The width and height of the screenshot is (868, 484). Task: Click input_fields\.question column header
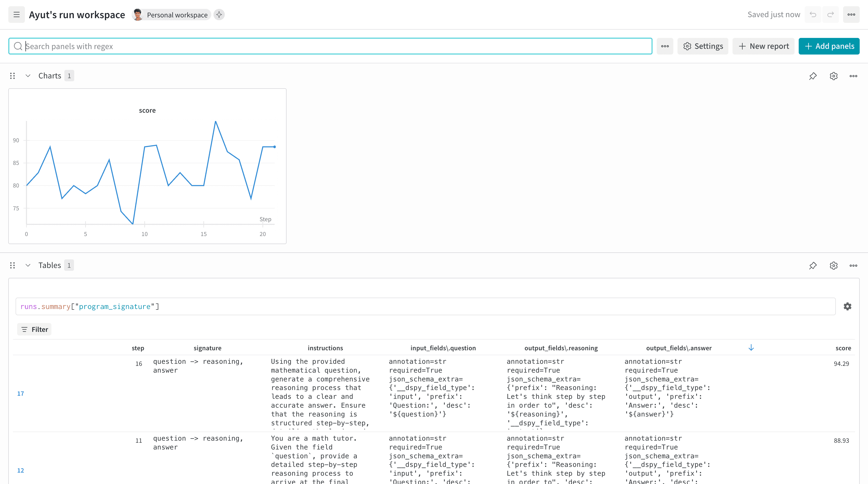pos(443,348)
